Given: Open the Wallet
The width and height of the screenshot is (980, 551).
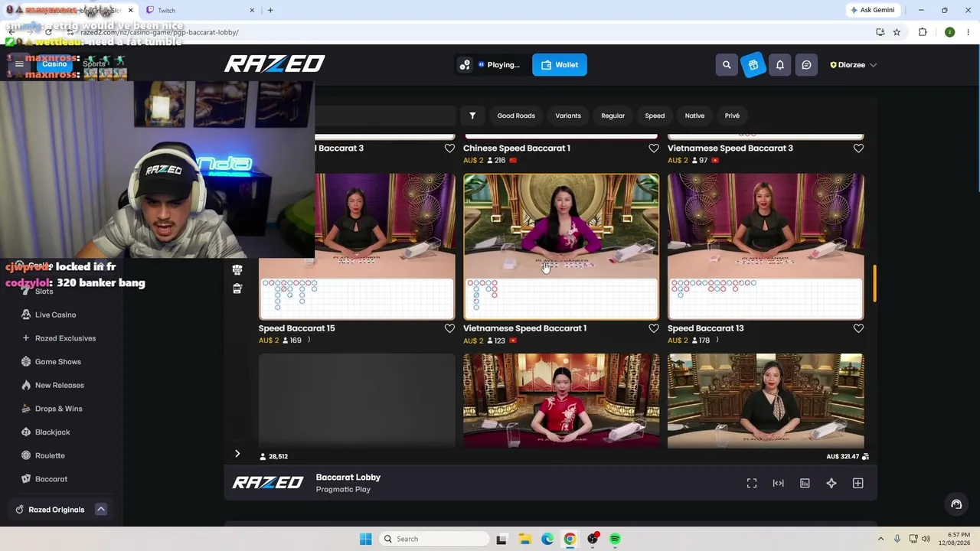Looking at the screenshot, I should pos(560,65).
